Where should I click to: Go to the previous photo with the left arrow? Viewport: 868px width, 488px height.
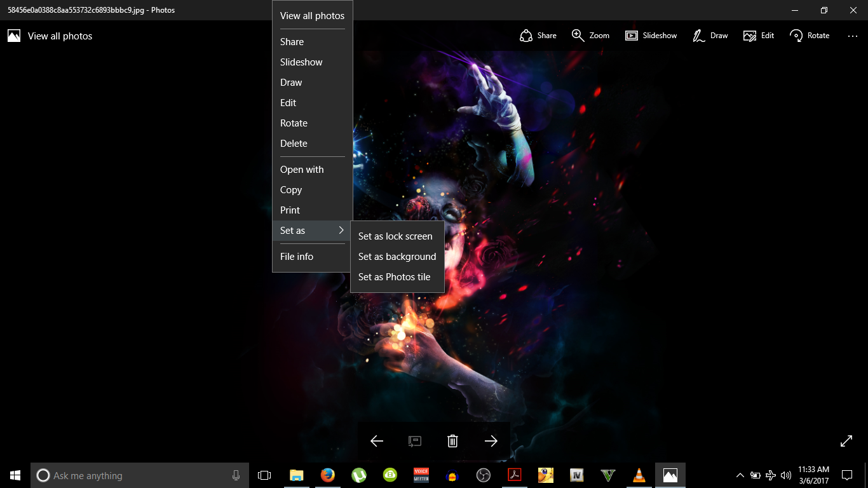[x=377, y=441]
